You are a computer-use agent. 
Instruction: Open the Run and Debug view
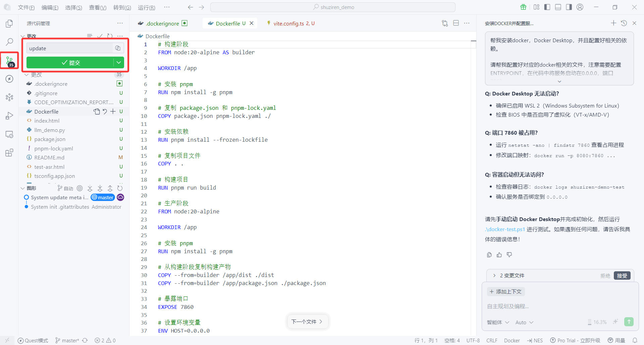[9, 116]
